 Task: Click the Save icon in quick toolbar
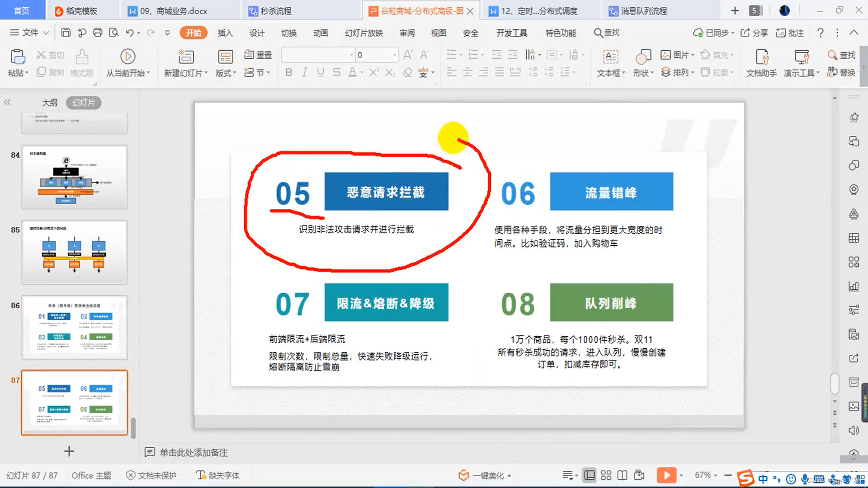pyautogui.click(x=66, y=33)
